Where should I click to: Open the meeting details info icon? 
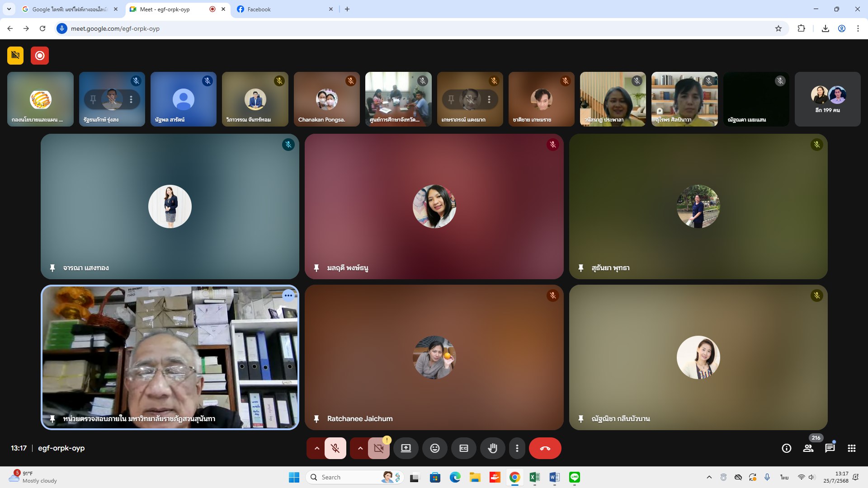pos(786,448)
